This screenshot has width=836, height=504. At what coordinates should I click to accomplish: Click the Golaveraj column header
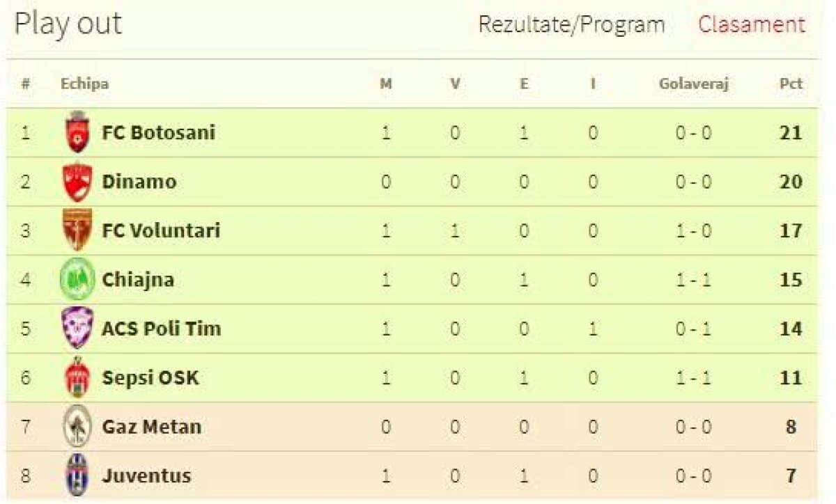[x=693, y=84]
